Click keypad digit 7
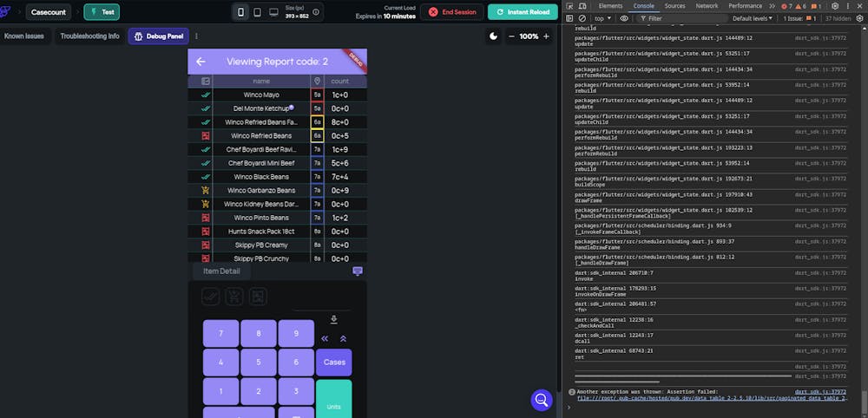Viewport: 868px width, 418px height. tap(220, 333)
